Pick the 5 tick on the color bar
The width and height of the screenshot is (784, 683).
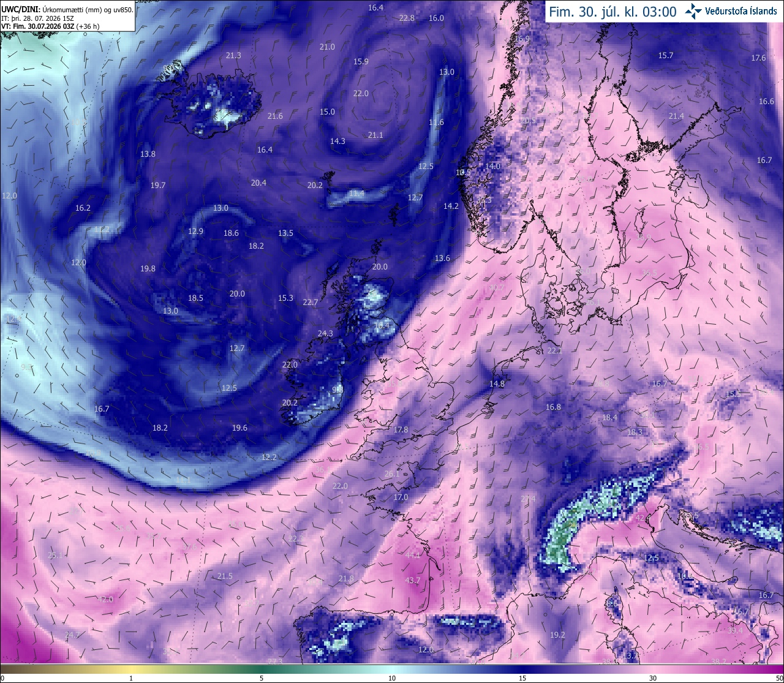point(262,678)
